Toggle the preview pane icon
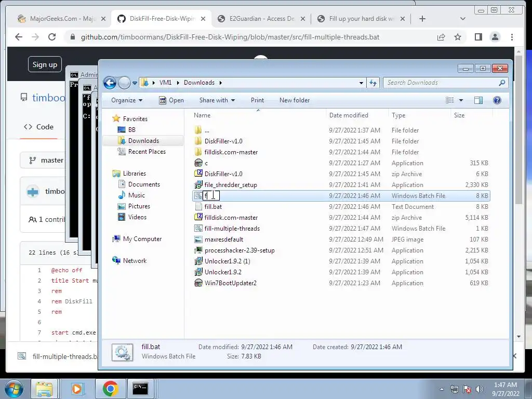Image resolution: width=532 pixels, height=399 pixels. tap(478, 100)
